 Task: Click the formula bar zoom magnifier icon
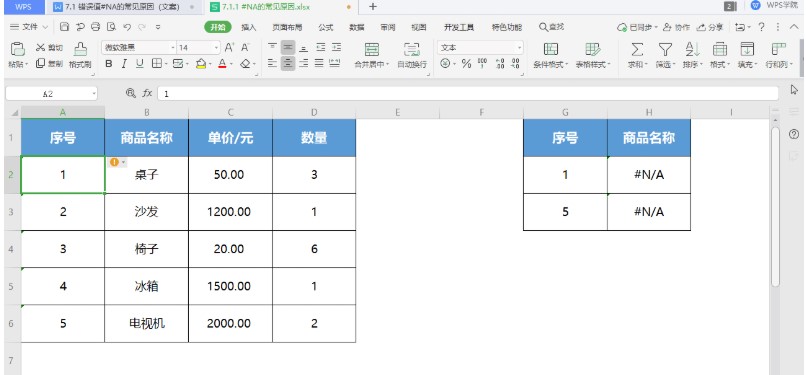click(x=131, y=93)
